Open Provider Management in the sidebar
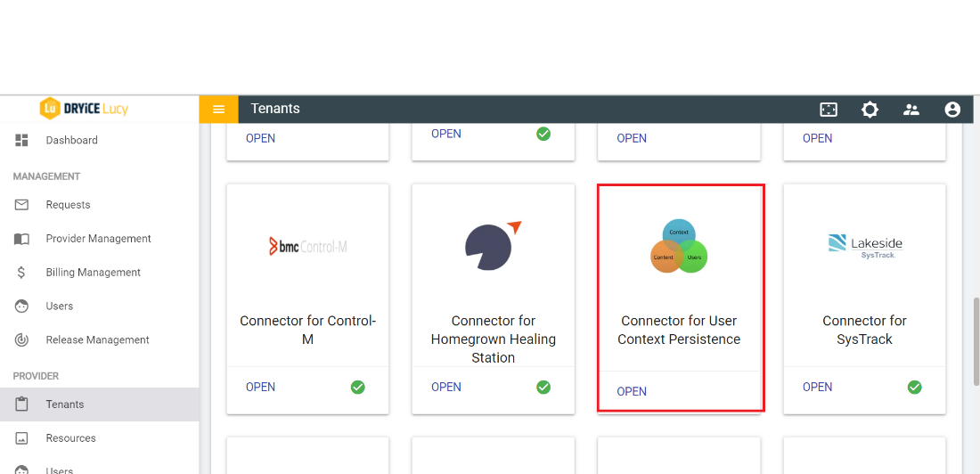This screenshot has width=980, height=474. coord(98,239)
